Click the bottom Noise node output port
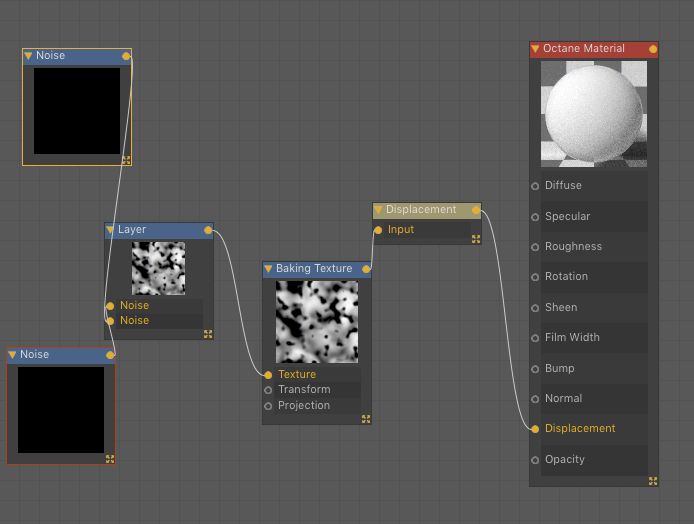 point(110,355)
